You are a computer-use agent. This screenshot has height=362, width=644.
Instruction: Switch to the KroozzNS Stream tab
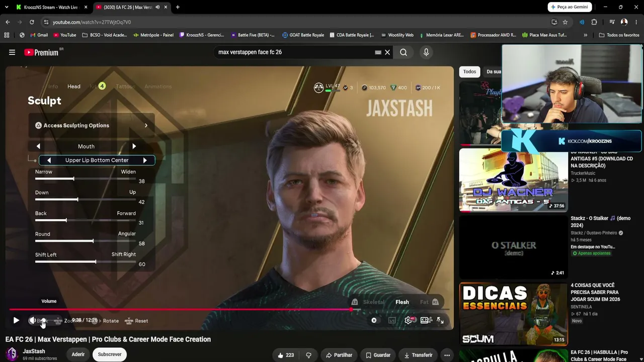coord(52,7)
